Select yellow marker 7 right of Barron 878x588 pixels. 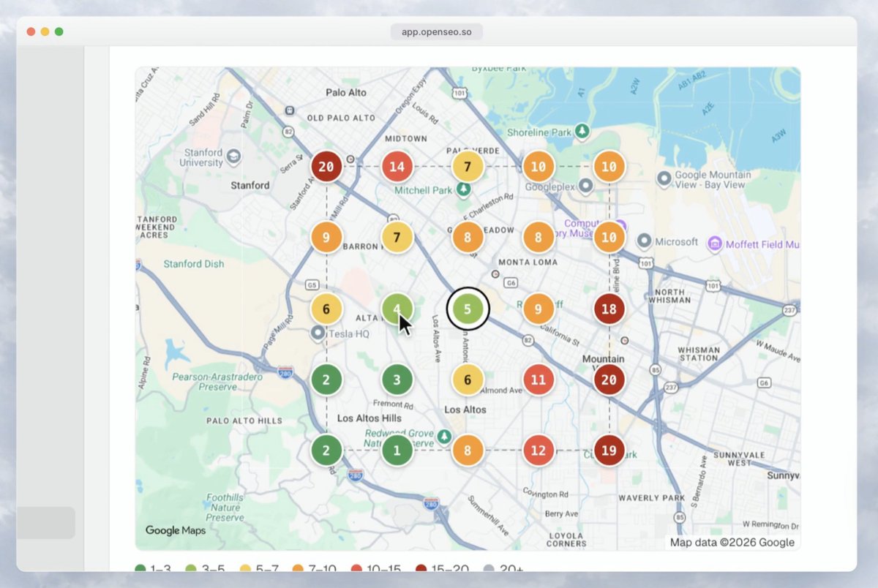click(x=397, y=238)
